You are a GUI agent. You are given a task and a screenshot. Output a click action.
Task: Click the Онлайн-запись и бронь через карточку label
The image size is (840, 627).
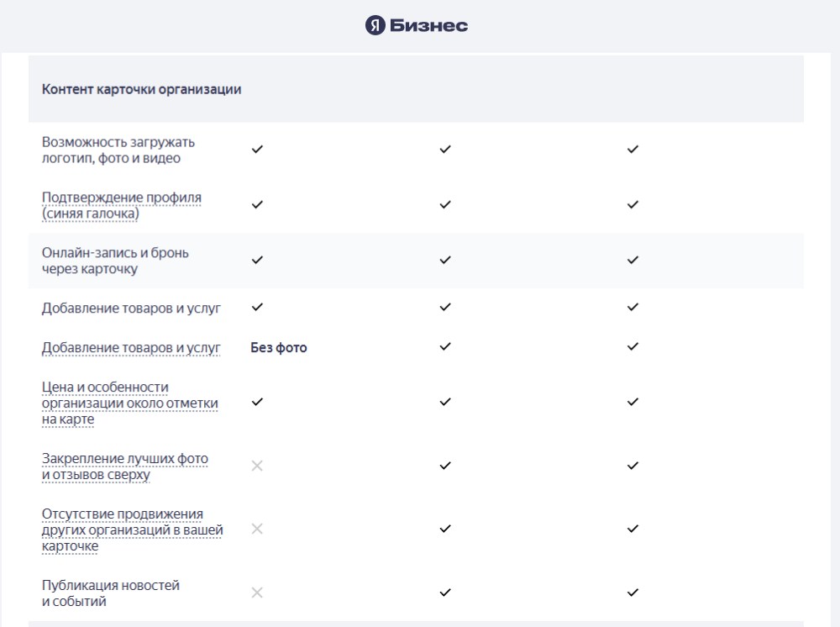tap(115, 261)
